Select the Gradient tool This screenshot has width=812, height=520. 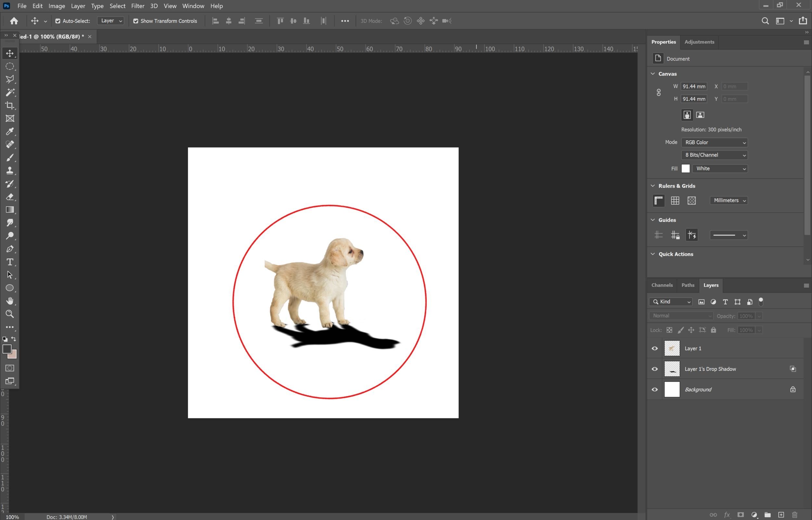[10, 210]
